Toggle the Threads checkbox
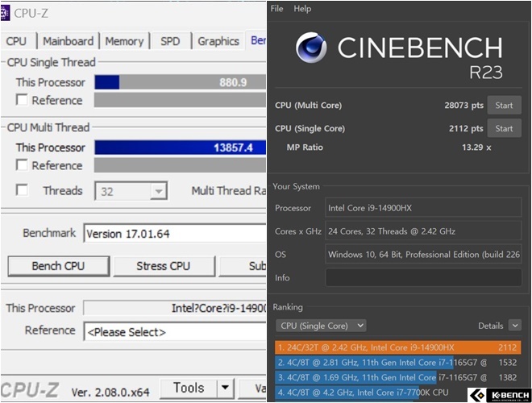The image size is (532, 403). tap(22, 190)
